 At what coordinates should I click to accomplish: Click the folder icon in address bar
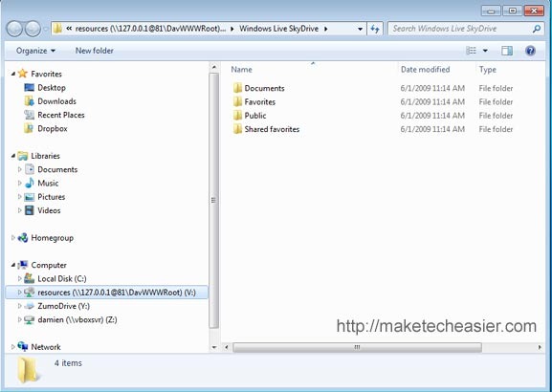pyautogui.click(x=57, y=29)
